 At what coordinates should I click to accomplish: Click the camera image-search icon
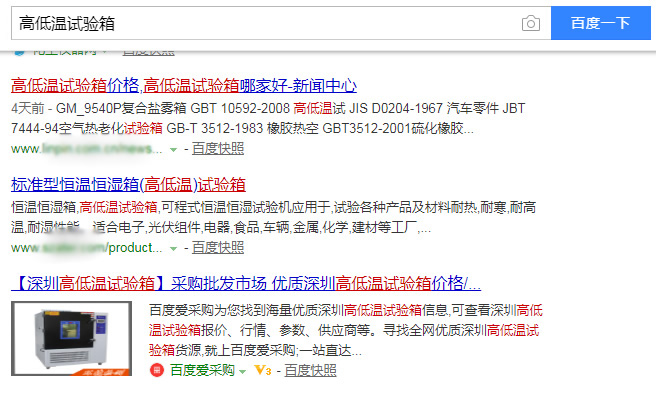530,23
